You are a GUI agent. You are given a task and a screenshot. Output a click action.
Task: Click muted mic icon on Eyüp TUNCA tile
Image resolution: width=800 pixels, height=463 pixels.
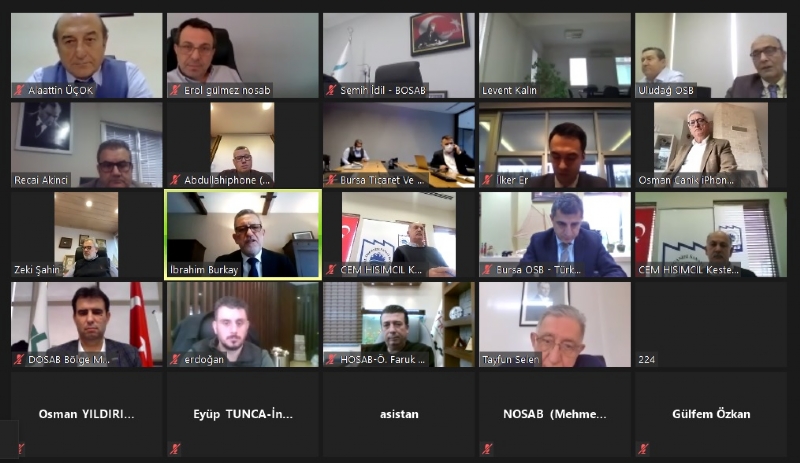[x=175, y=449]
